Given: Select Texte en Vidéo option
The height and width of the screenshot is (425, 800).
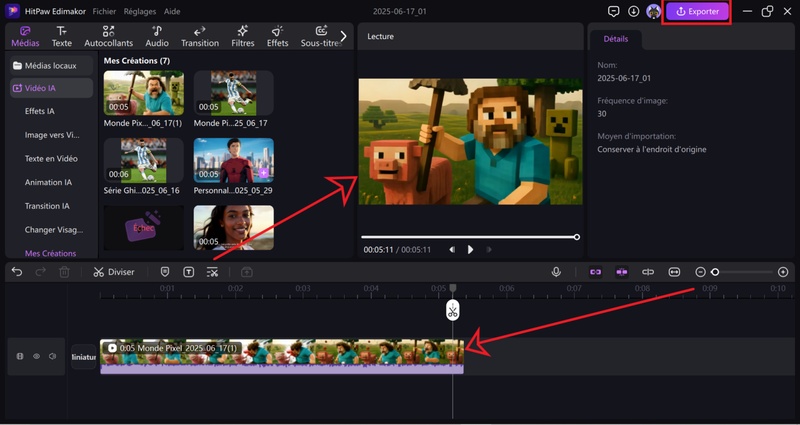Looking at the screenshot, I should [x=51, y=158].
